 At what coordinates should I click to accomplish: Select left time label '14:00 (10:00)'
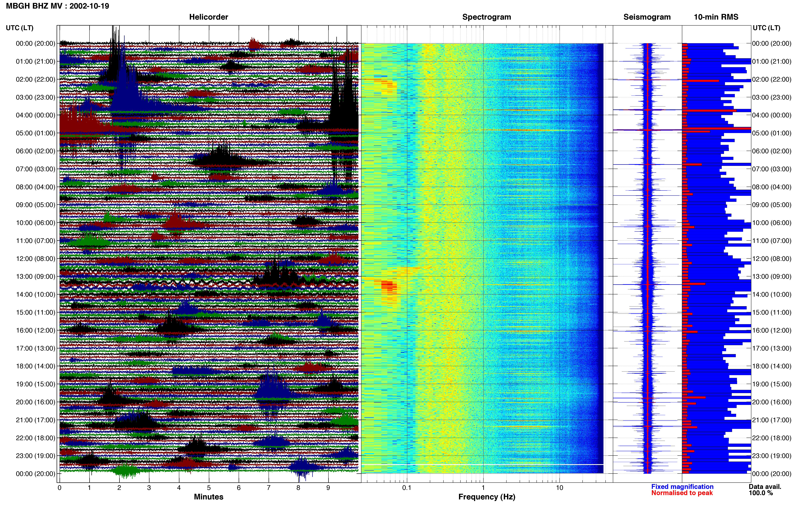pyautogui.click(x=36, y=295)
